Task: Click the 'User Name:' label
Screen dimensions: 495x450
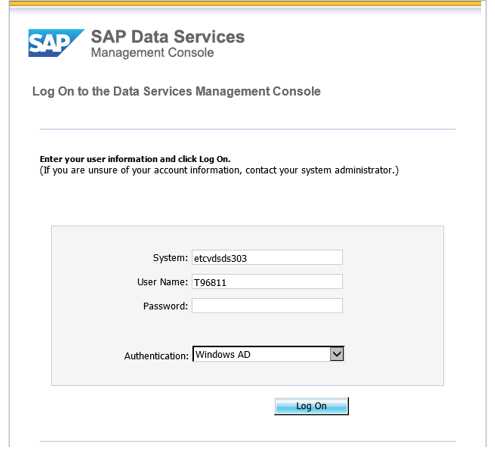Action: 163,282
